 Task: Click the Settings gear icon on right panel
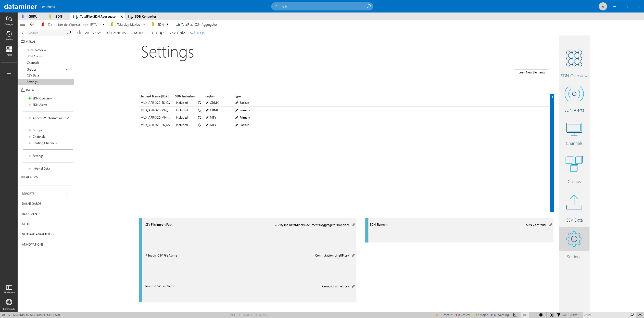point(574,239)
